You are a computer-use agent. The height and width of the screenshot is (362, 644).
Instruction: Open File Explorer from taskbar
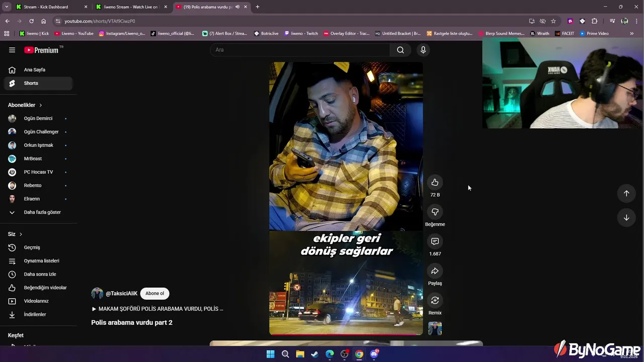pyautogui.click(x=300, y=354)
